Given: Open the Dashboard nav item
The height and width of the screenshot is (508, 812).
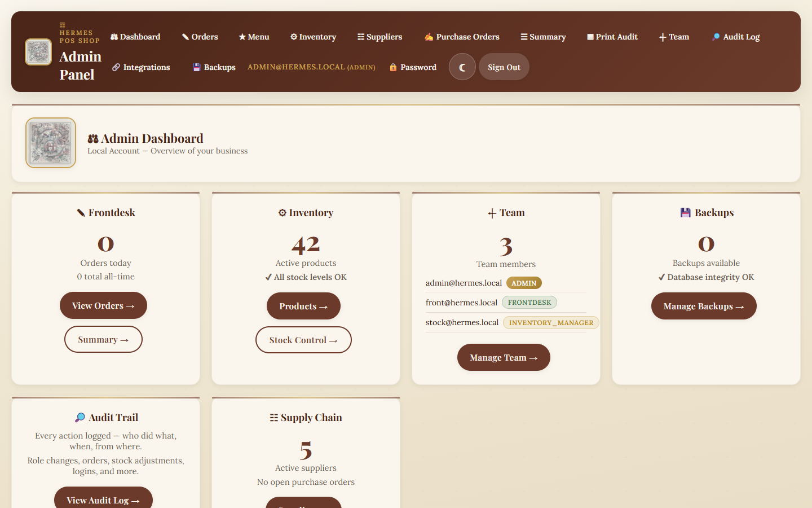Looking at the screenshot, I should (135, 37).
